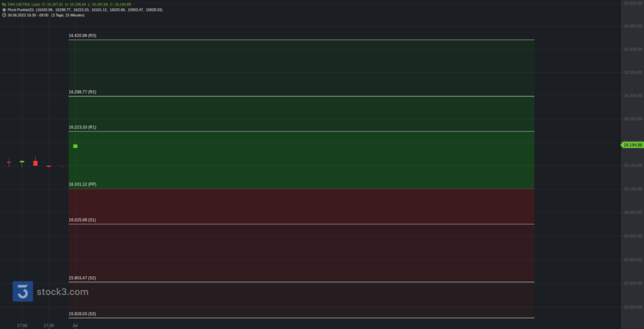644x329 pixels.
Task: Click the Jul date marker on time axis
Action: [75, 325]
